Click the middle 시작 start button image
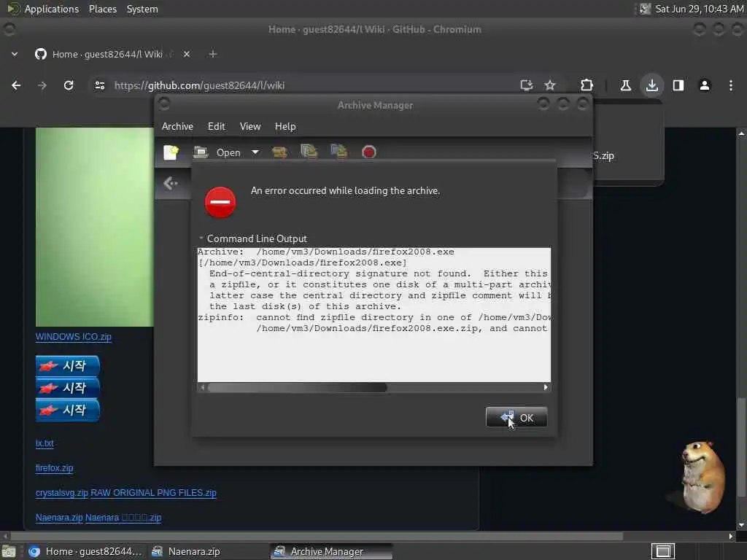747x560 pixels. (68, 388)
